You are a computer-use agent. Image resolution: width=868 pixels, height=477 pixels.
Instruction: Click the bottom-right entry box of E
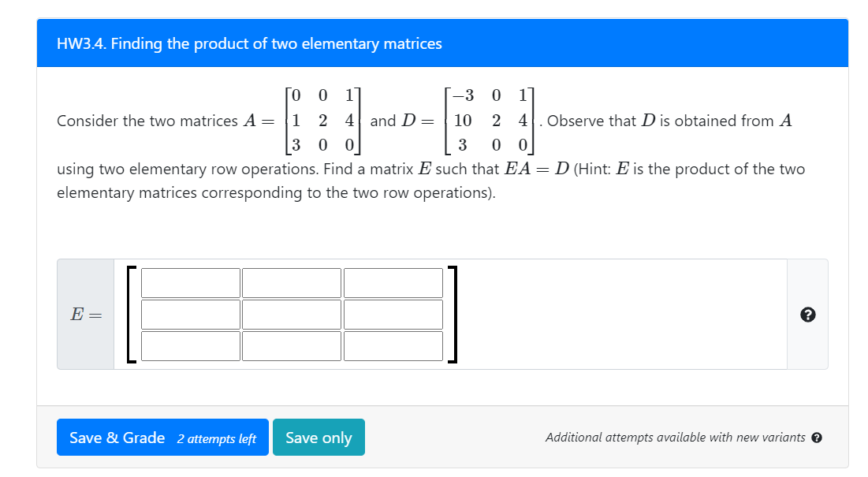pyautogui.click(x=393, y=345)
